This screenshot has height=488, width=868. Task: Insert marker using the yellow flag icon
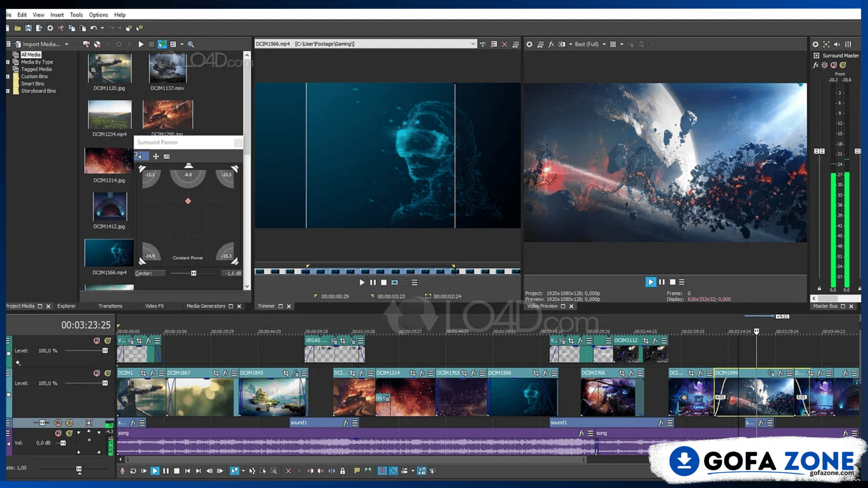click(x=357, y=471)
